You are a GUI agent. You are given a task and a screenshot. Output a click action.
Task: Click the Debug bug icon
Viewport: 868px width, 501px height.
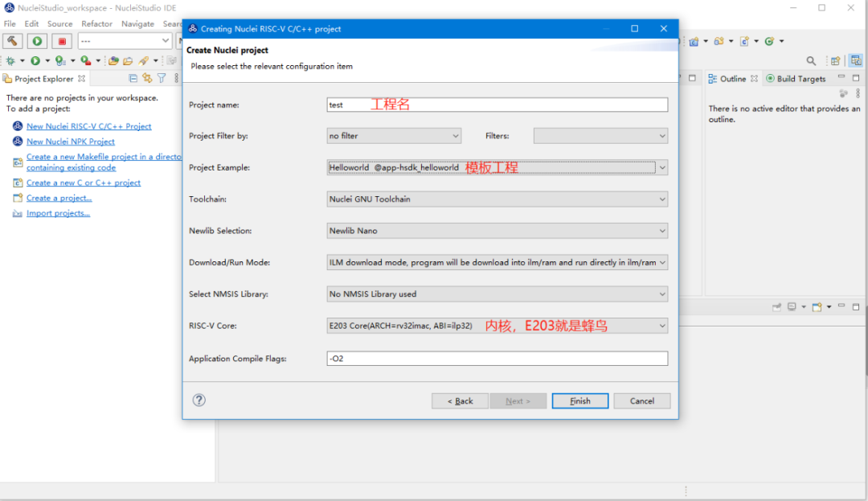pos(10,61)
